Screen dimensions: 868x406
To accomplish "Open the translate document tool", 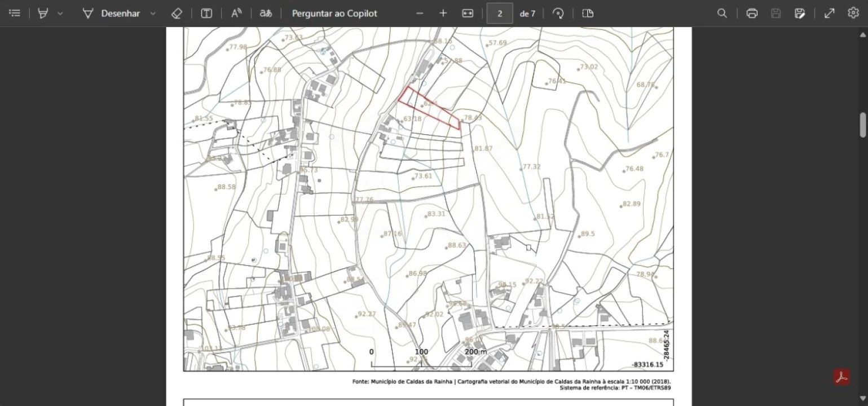I will click(x=266, y=13).
